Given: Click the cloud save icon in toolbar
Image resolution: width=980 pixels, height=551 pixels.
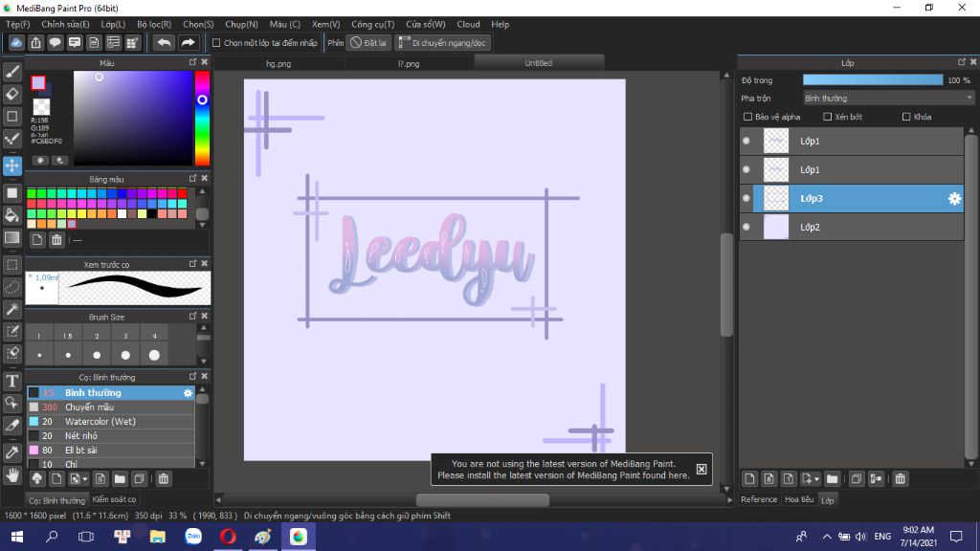Looking at the screenshot, I should [16, 42].
